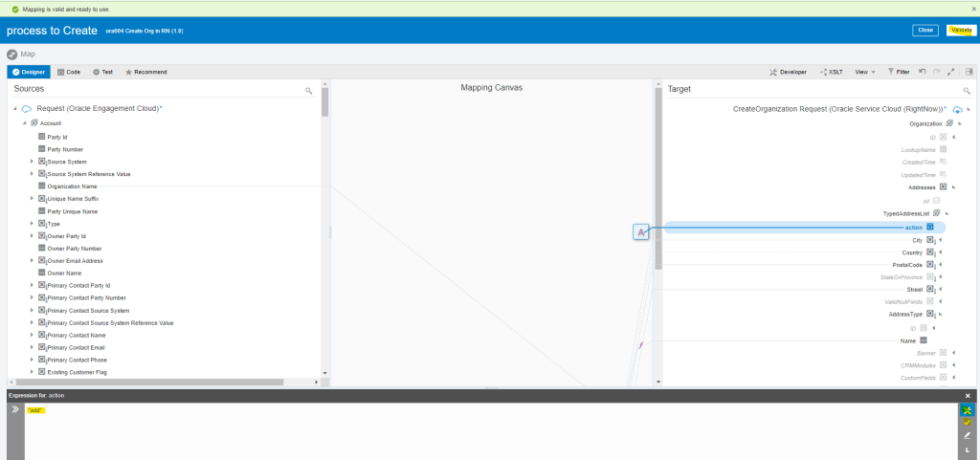980x460 pixels.
Task: Open the Test tab
Action: click(x=103, y=72)
